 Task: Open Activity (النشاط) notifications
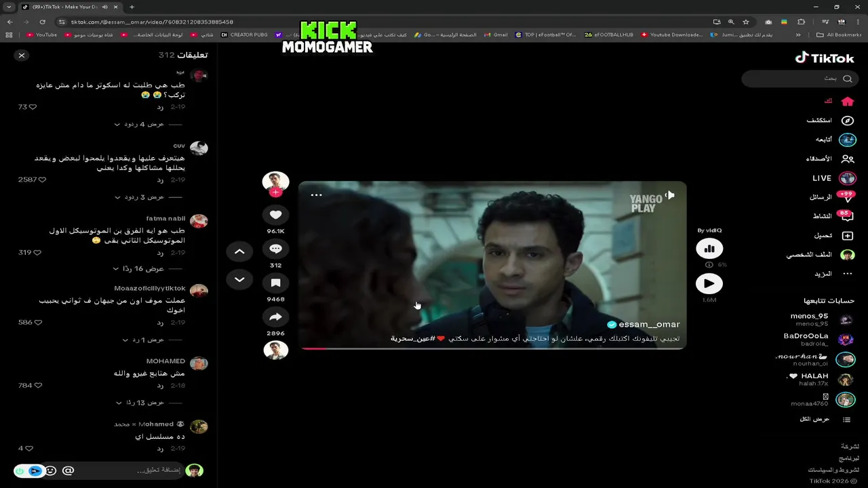pyautogui.click(x=833, y=216)
